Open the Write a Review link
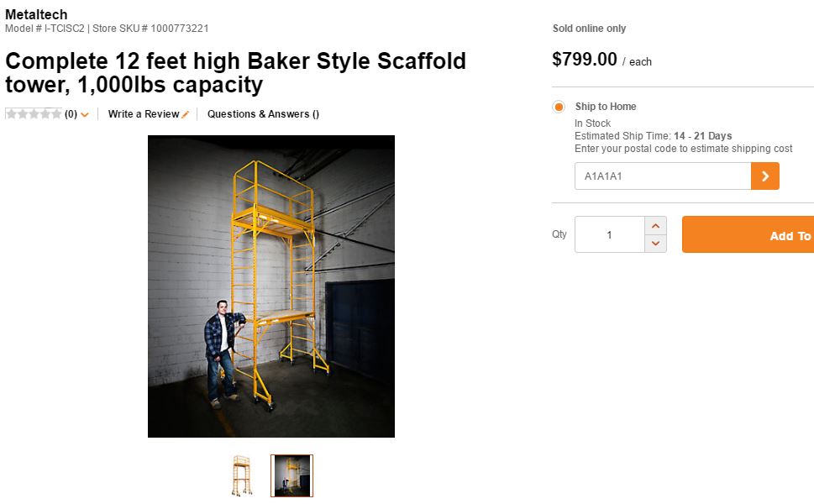The image size is (814, 504). point(144,114)
